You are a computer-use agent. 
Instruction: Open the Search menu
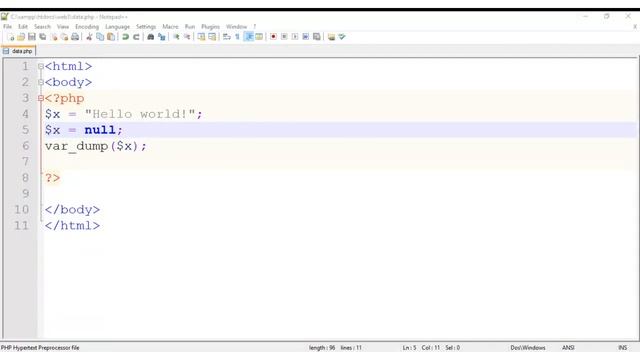[42, 27]
